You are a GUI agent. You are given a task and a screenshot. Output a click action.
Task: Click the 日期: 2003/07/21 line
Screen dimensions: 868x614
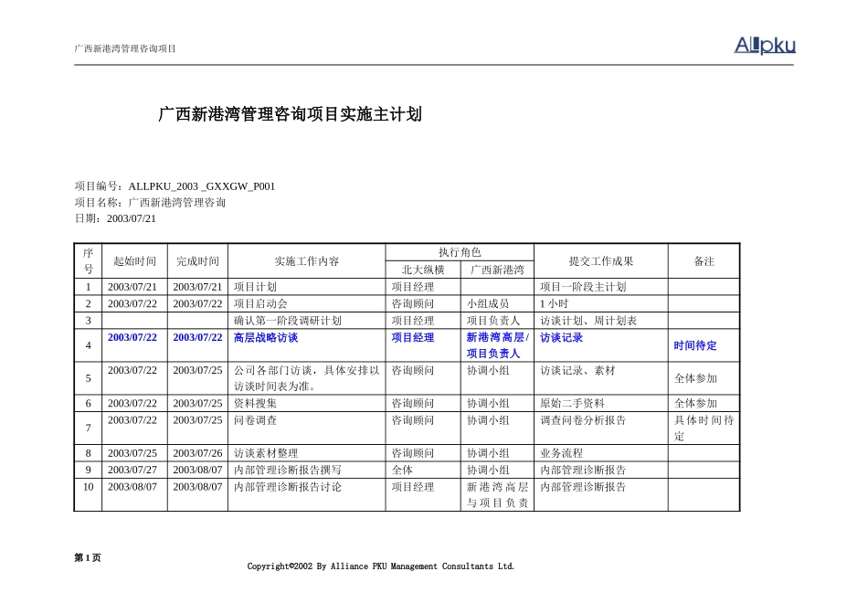pyautogui.click(x=115, y=218)
